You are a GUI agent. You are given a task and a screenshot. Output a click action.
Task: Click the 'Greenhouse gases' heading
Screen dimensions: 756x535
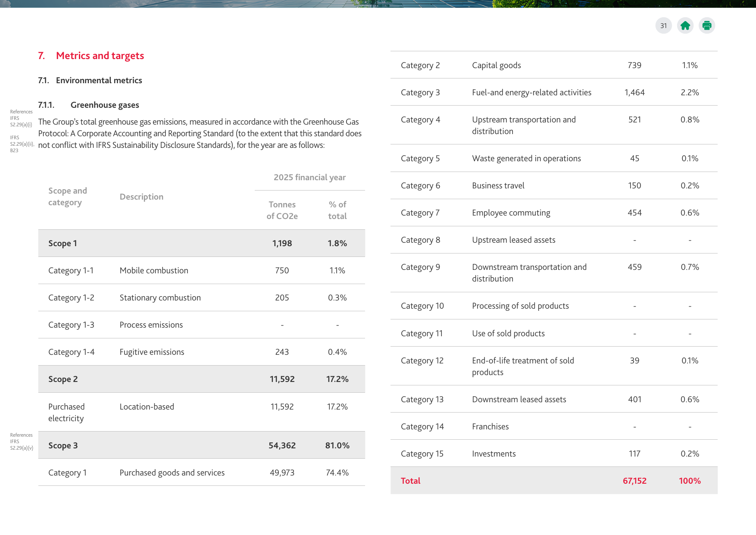(x=105, y=105)
